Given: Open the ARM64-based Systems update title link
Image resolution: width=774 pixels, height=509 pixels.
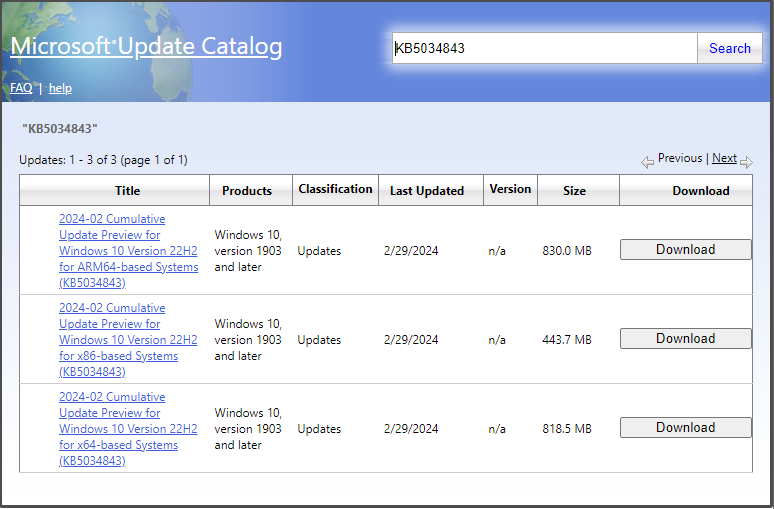Looking at the screenshot, I should (128, 251).
